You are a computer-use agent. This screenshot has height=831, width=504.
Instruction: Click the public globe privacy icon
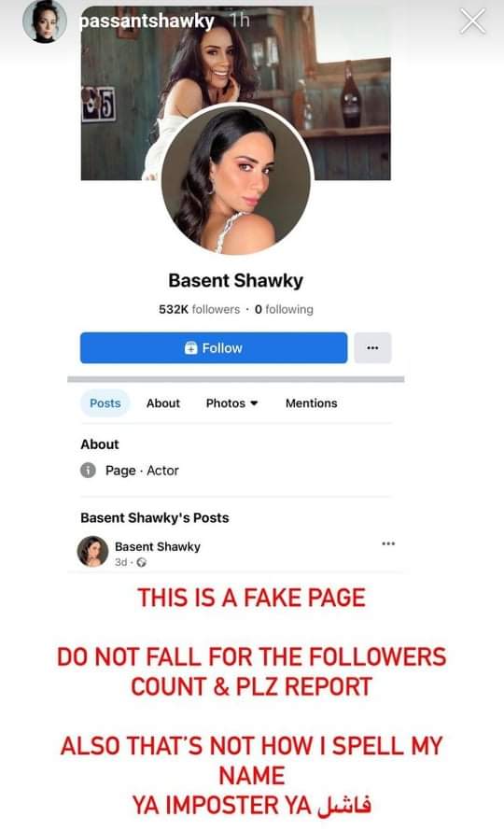point(142,562)
